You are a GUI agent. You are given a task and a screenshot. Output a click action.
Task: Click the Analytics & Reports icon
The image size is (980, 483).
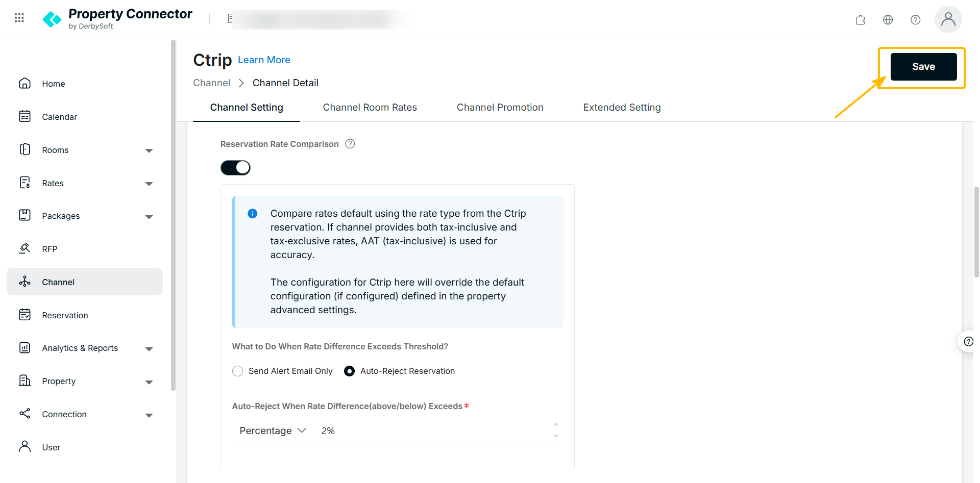point(24,347)
